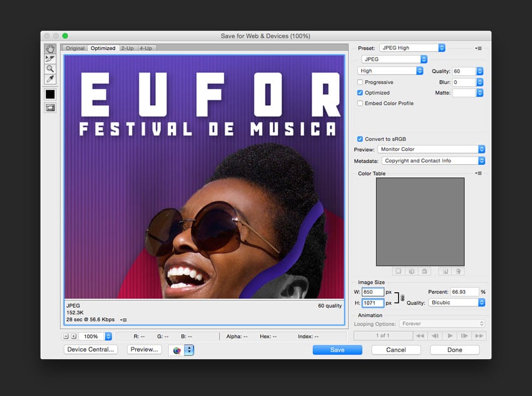
Task: Click the map selected colors to transparent icon
Action: [398, 271]
